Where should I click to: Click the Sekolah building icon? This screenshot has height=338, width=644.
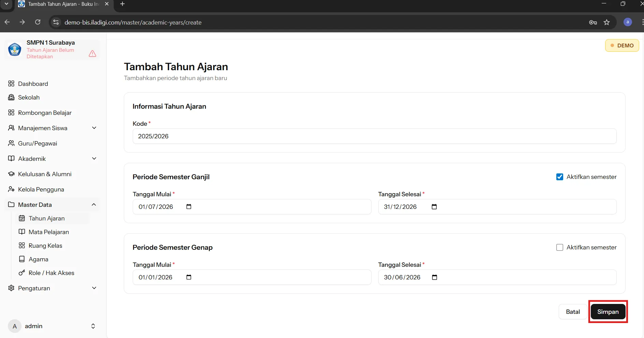pos(11,97)
